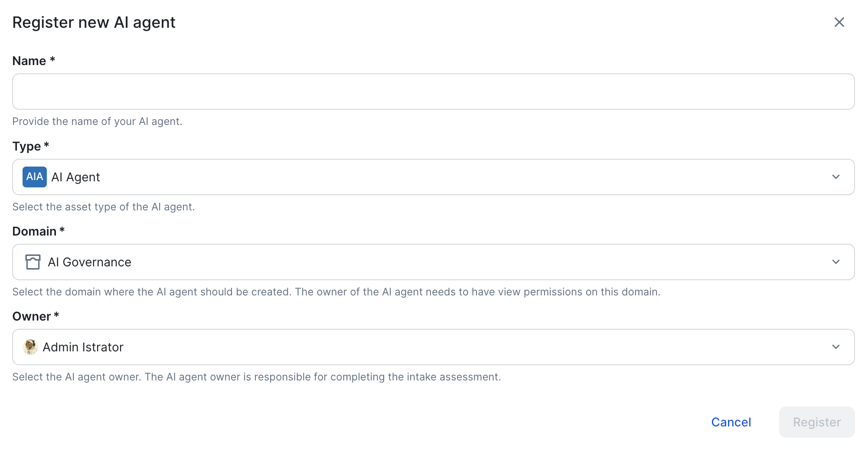Expand the Domain dropdown chevron
Screen dimensions: 868x452
pos(836,262)
